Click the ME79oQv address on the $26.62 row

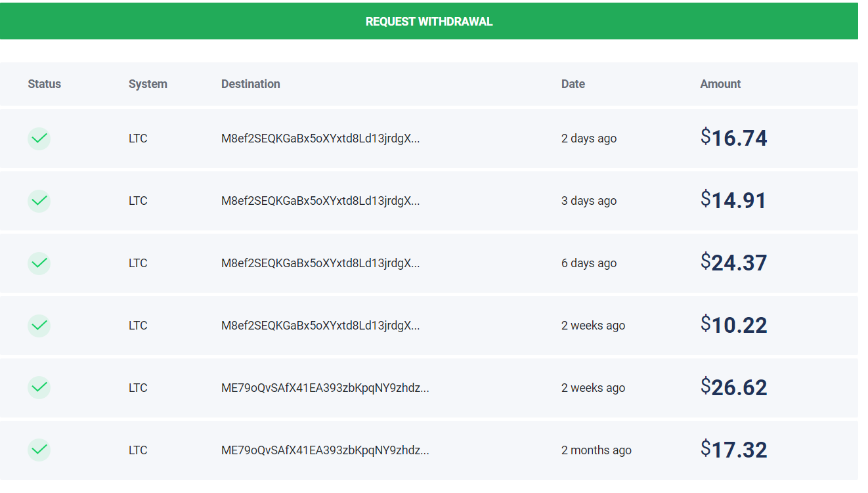click(325, 388)
